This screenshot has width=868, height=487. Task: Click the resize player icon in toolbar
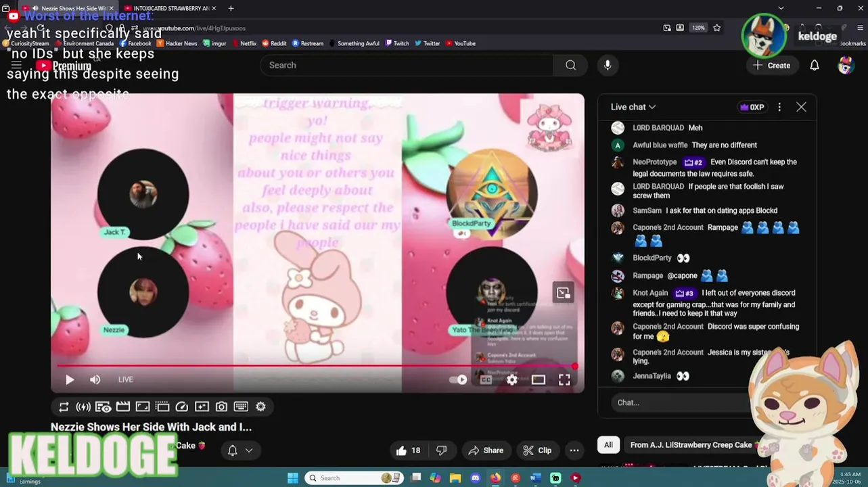(142, 407)
